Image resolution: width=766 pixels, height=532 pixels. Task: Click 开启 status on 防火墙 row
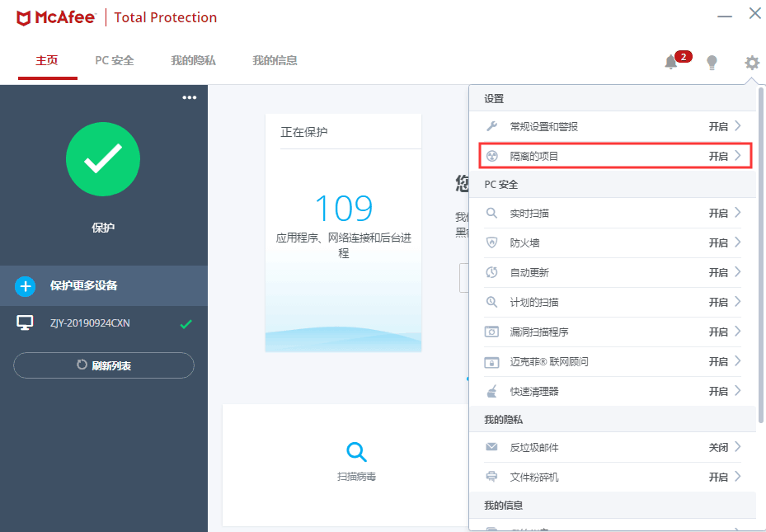[x=718, y=242]
